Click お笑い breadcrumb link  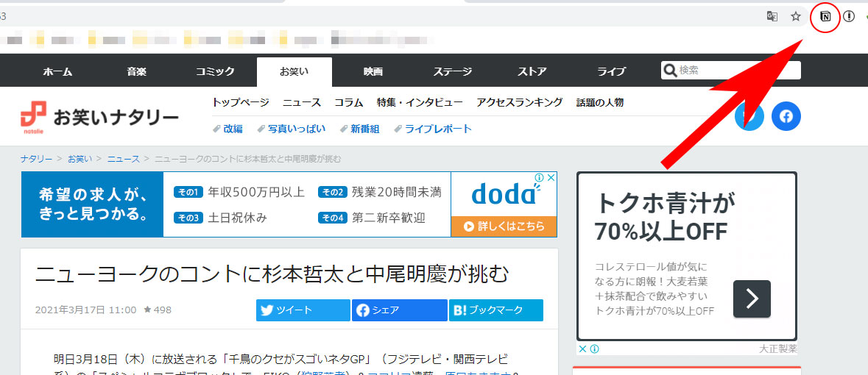pyautogui.click(x=80, y=159)
